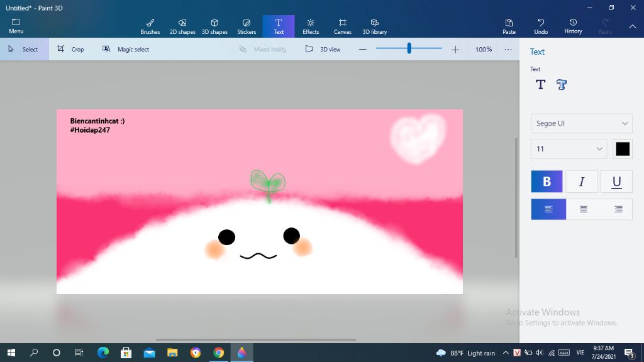Launch Microsoft Edge from the taskbar
This screenshot has height=362, width=644.
tap(103, 353)
